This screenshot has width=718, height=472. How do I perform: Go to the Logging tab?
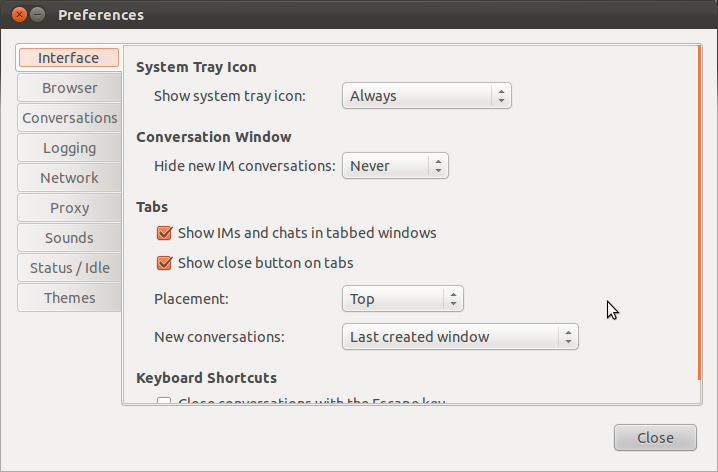69,148
